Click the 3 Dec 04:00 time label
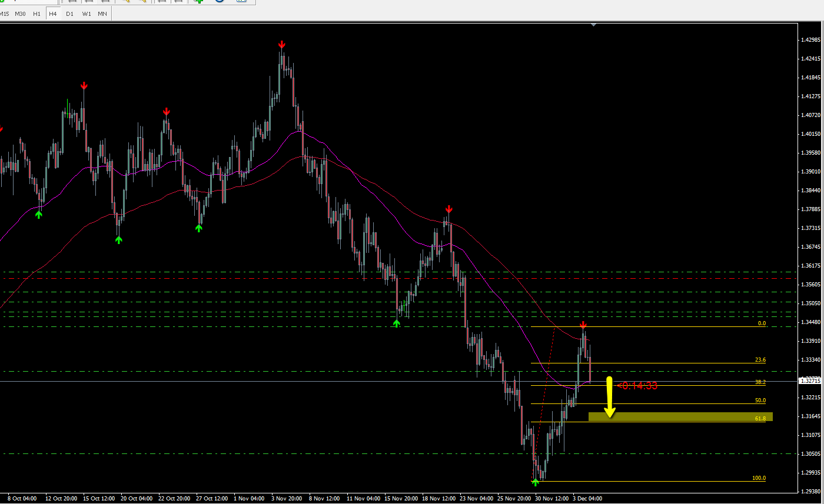Viewport: 824px width, 504px height. [x=587, y=499]
